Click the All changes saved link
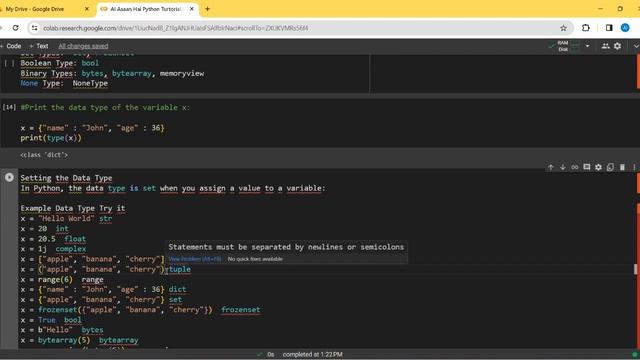The image size is (640, 360). pos(83,46)
